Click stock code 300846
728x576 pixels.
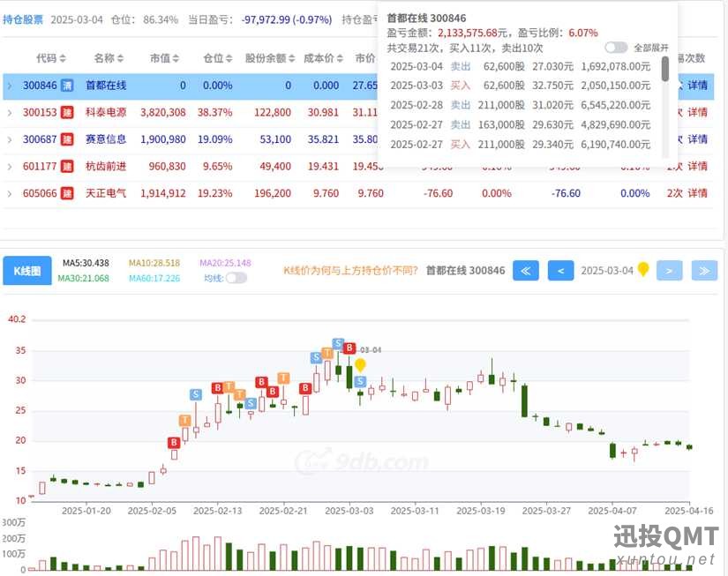[40, 86]
